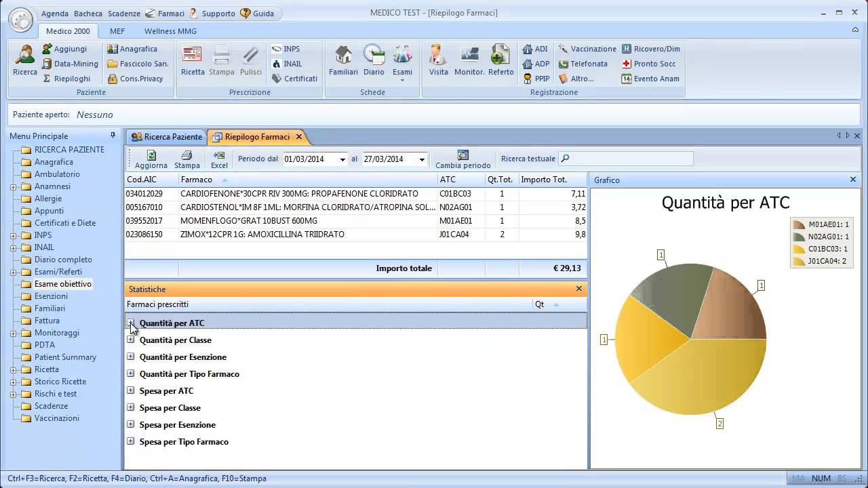
Task: Select Esame obiettivo in the menu tree
Action: [x=63, y=284]
